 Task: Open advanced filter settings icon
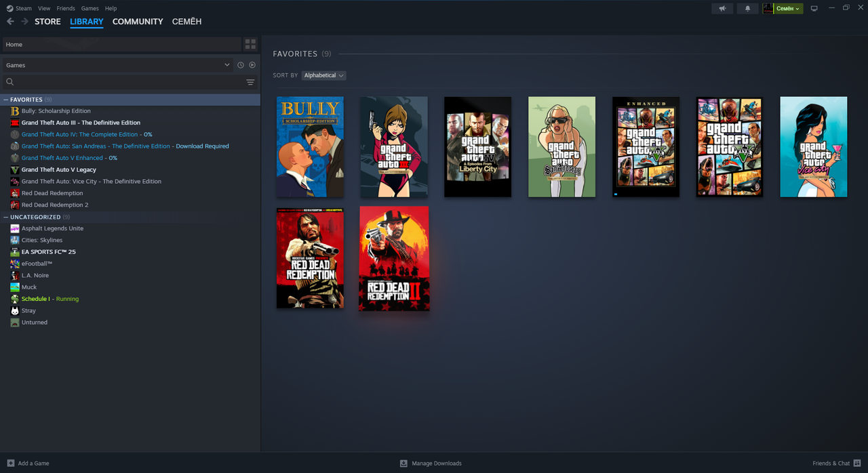(x=250, y=82)
